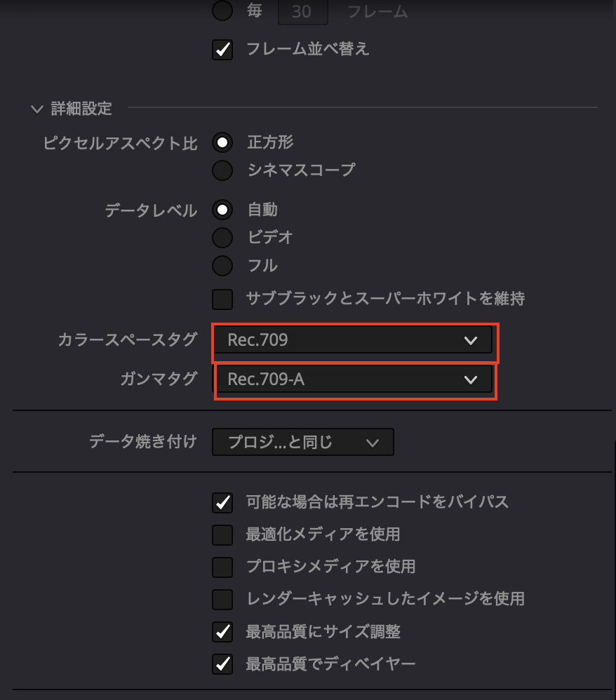Uncheck 最高品質にサイズ調整 checkbox

point(222,632)
